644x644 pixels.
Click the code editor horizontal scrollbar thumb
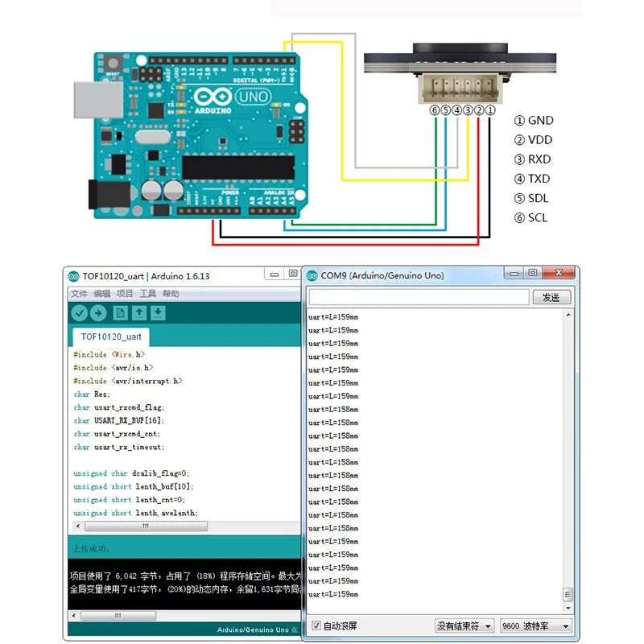point(146,526)
